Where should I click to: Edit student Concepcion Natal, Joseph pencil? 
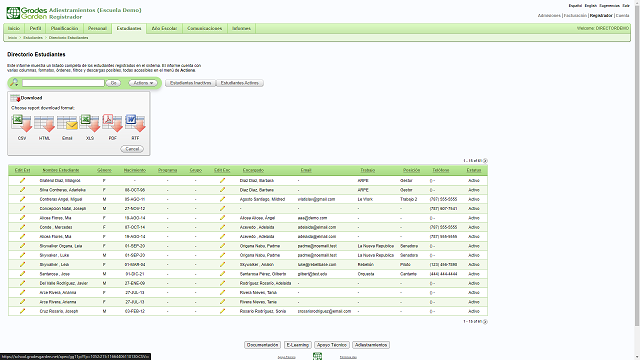pos(22,209)
